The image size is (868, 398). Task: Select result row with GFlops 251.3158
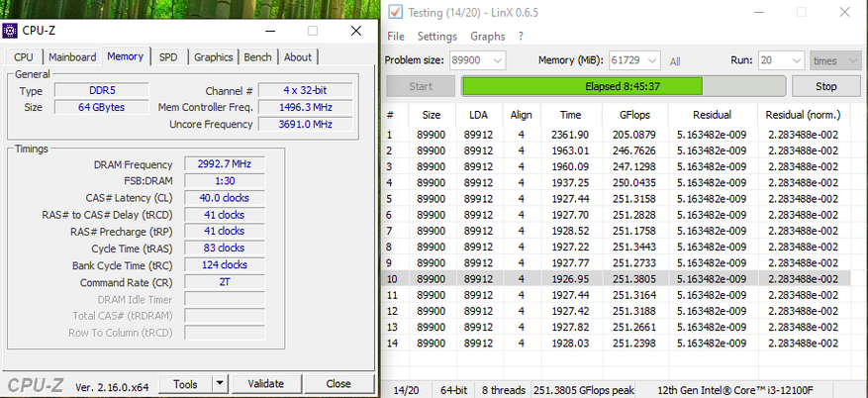pos(617,199)
